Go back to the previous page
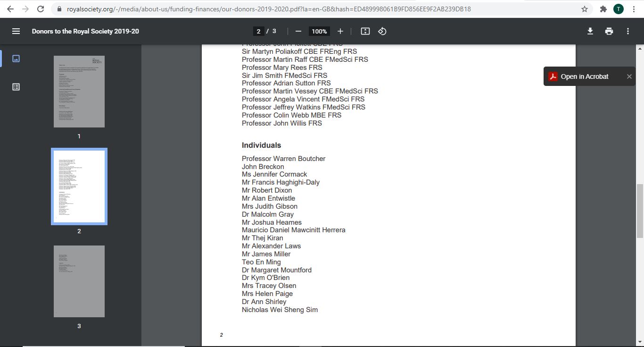Image resolution: width=644 pixels, height=347 pixels. (10, 9)
